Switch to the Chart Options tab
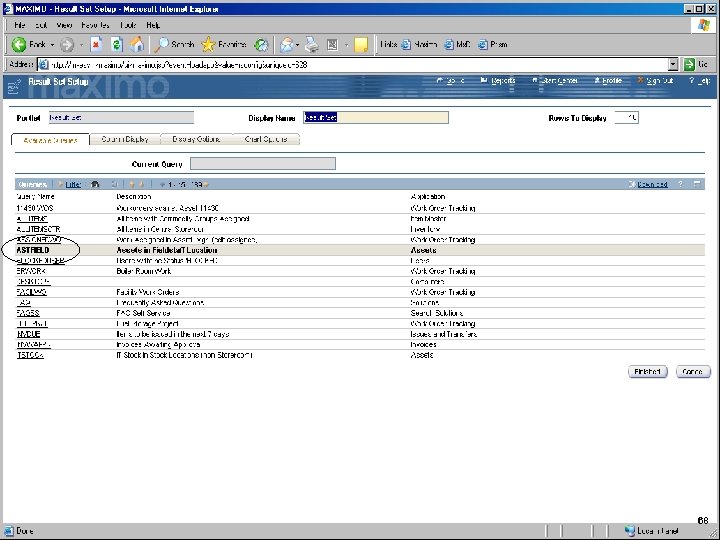720x540 pixels. tap(266, 139)
